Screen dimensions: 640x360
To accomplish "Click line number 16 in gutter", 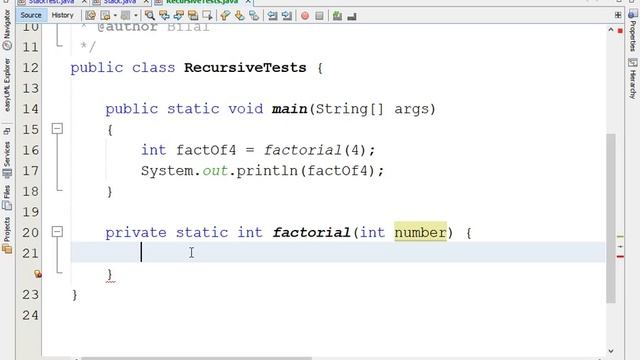I will [x=31, y=150].
